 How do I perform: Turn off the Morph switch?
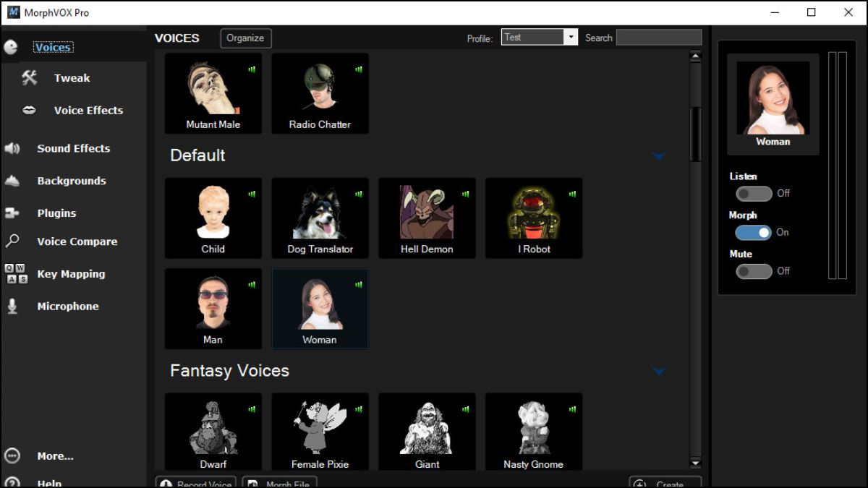[754, 233]
